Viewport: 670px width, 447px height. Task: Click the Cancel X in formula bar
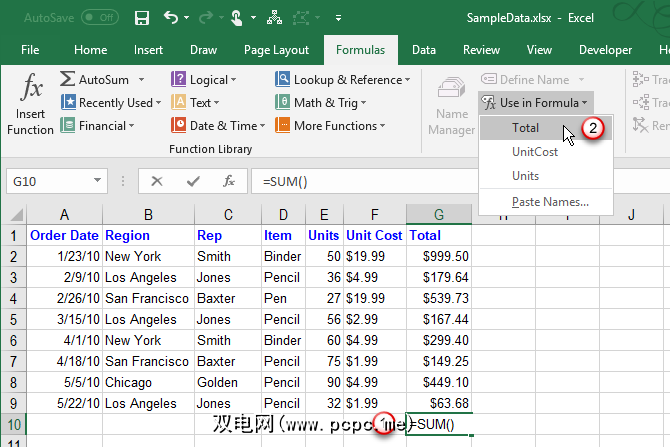pyautogui.click(x=157, y=181)
